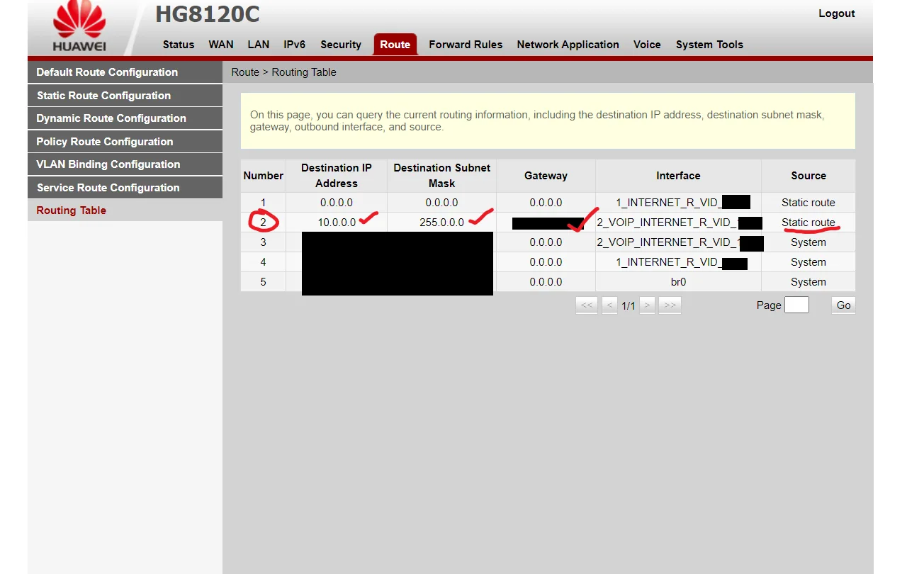Open the System Tools tab
Image resolution: width=924 pixels, height=574 pixels.
709,45
